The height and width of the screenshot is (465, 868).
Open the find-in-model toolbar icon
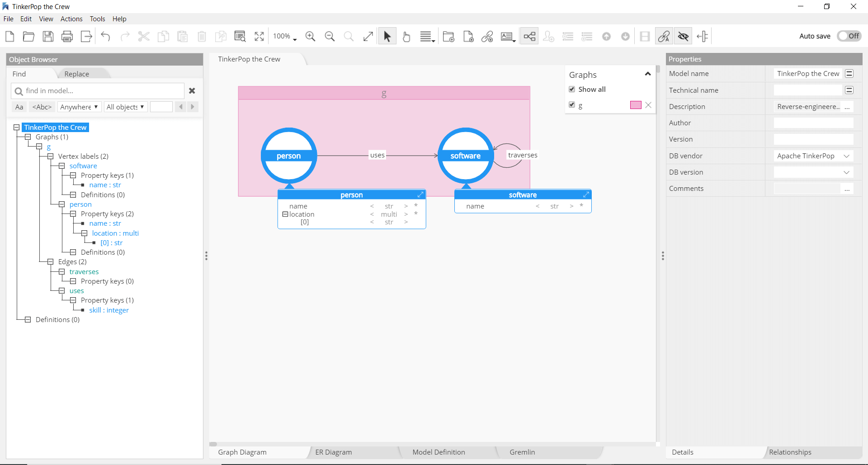(x=240, y=36)
